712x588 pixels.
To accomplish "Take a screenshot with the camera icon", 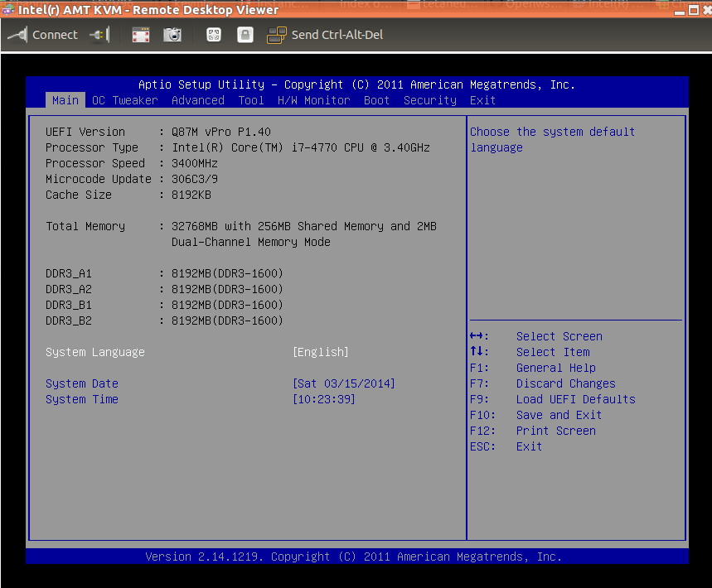I will tap(172, 35).
